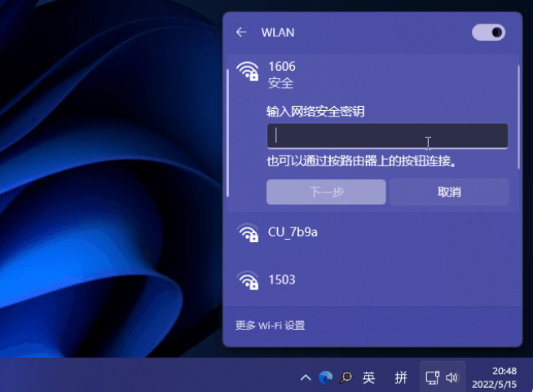Toggle the 拼 pinyin input mode
533x392 pixels.
point(401,377)
